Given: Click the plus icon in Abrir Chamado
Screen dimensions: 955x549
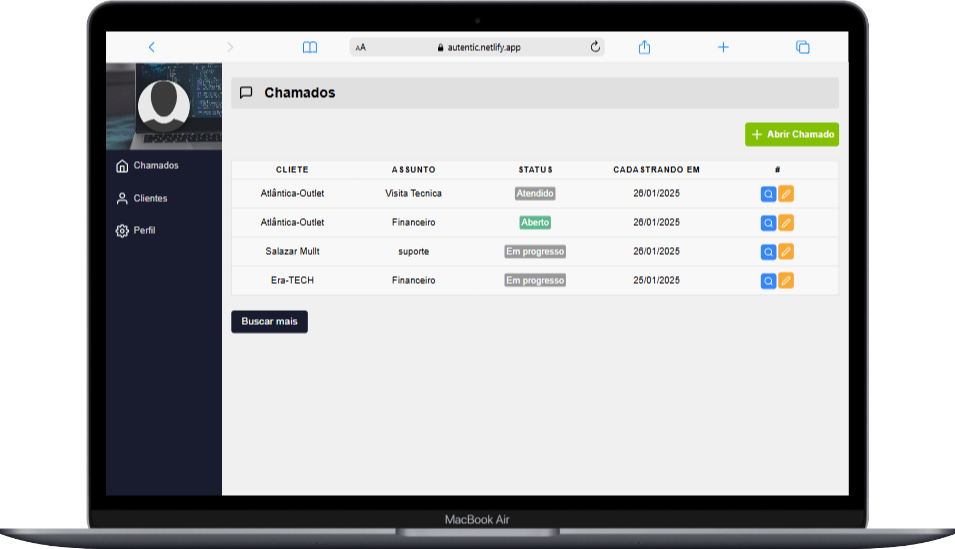Looking at the screenshot, I should click(756, 135).
